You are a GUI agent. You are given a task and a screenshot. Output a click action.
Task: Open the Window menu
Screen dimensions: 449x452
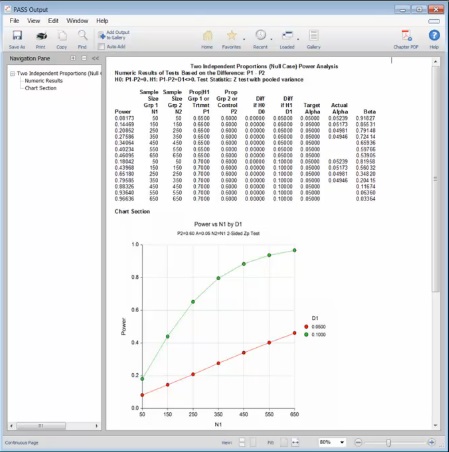click(77, 21)
